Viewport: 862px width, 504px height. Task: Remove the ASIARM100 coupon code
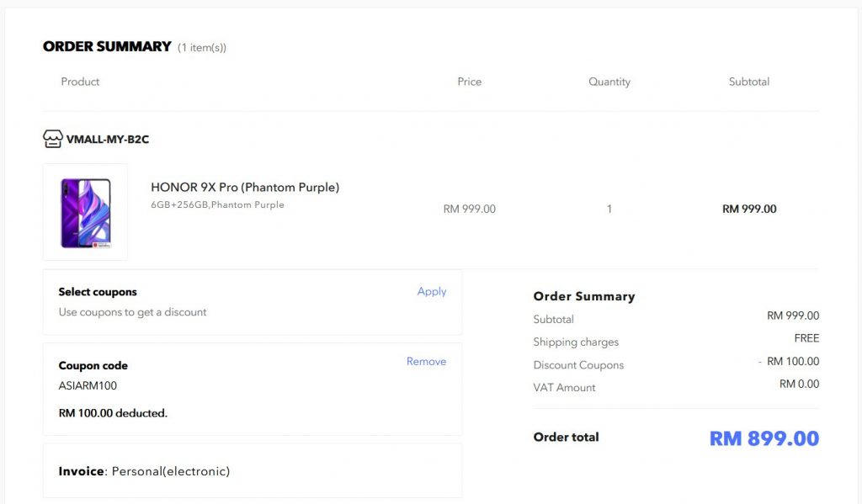pyautogui.click(x=426, y=361)
